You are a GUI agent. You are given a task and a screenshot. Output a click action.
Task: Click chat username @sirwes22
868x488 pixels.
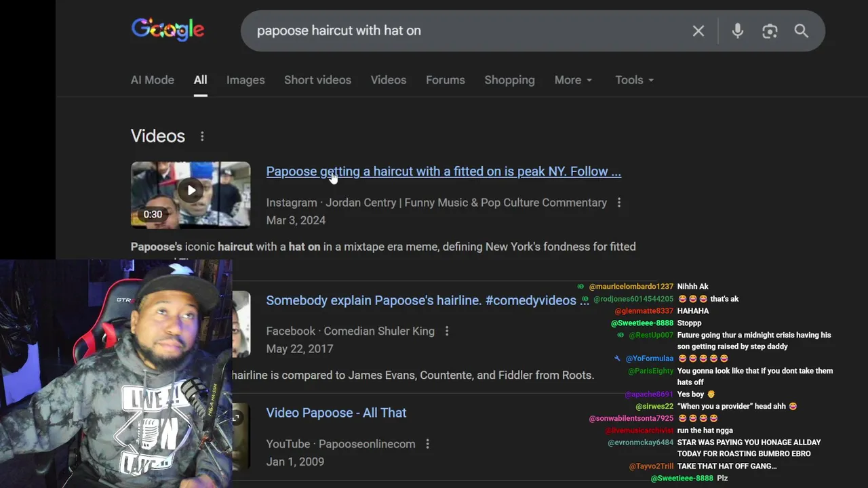coord(654,407)
